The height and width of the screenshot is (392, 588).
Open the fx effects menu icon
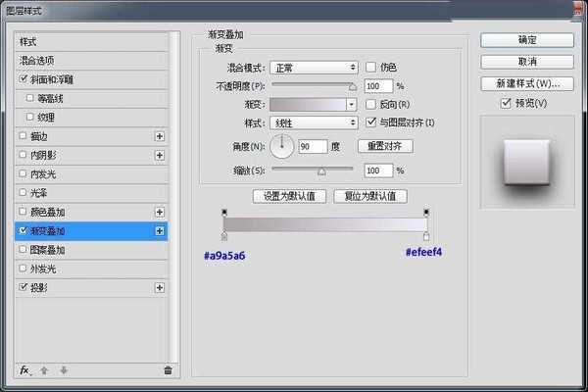[x=25, y=370]
